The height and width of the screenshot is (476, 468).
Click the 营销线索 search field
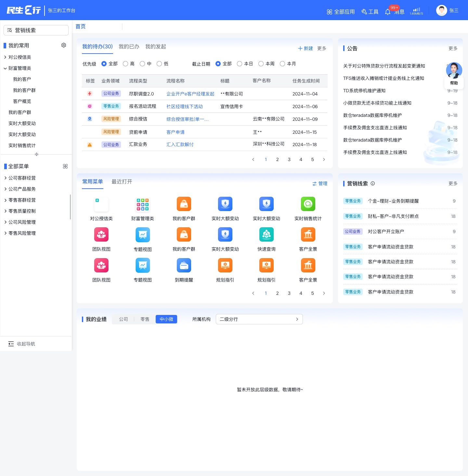click(36, 30)
